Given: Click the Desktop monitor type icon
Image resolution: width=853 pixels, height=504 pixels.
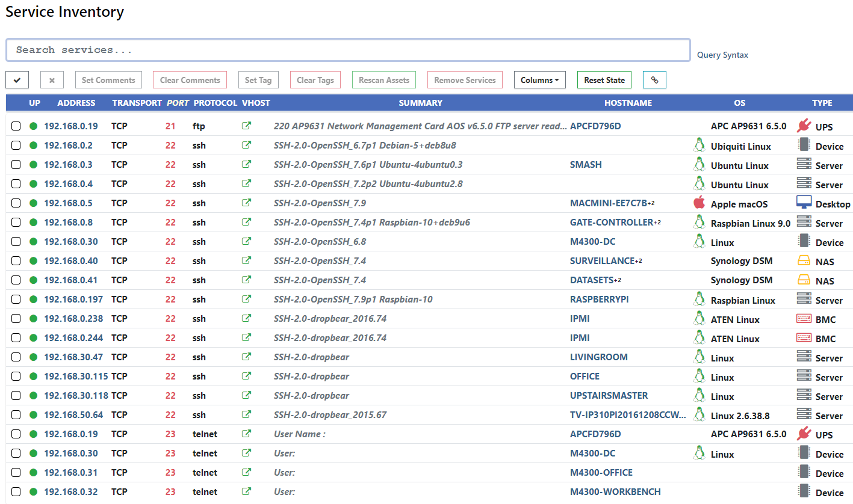Looking at the screenshot, I should click(x=804, y=203).
